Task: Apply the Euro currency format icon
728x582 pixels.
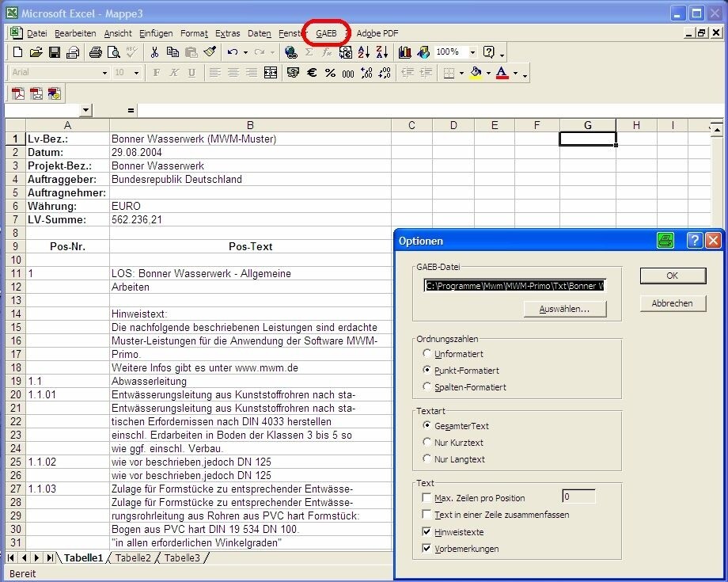Action: [312, 73]
